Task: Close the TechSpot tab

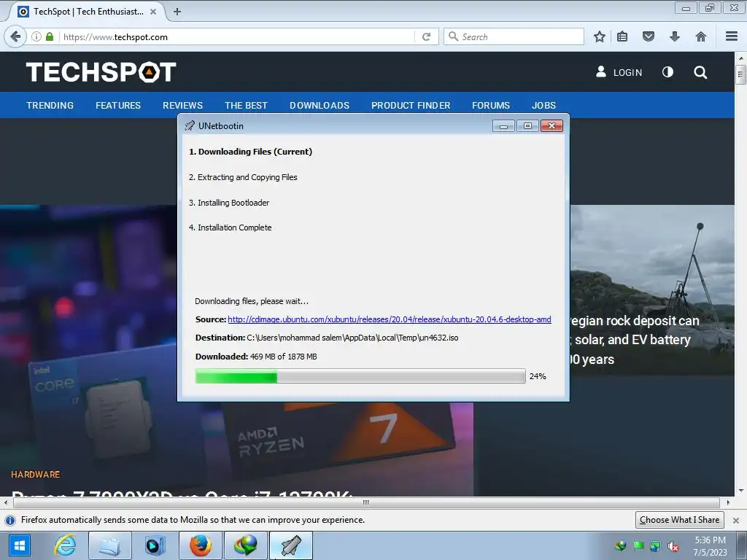Action: pos(153,12)
